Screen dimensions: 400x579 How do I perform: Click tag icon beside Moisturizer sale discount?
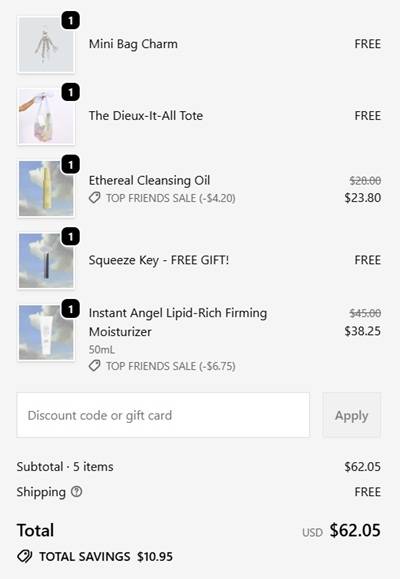(95, 366)
